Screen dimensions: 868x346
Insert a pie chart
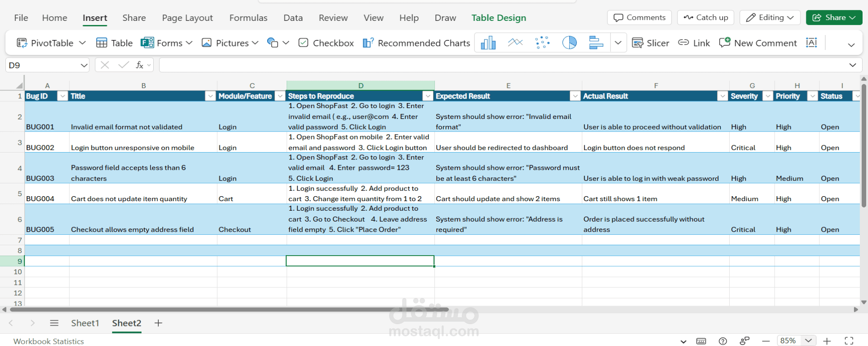[570, 43]
